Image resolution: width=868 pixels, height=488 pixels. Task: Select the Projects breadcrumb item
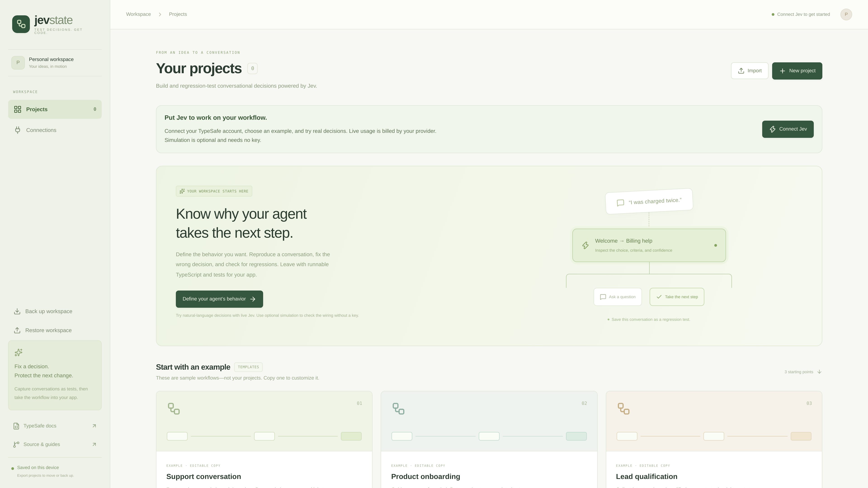click(178, 14)
